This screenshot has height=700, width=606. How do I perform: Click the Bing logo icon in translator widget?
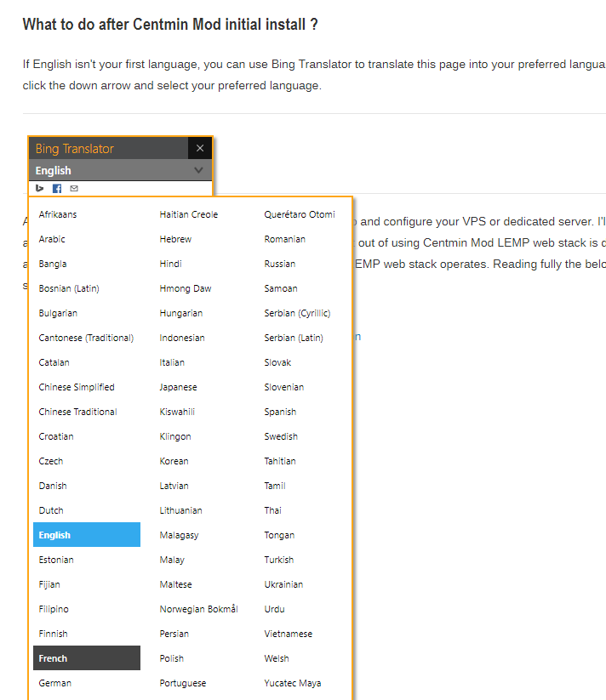click(x=40, y=188)
